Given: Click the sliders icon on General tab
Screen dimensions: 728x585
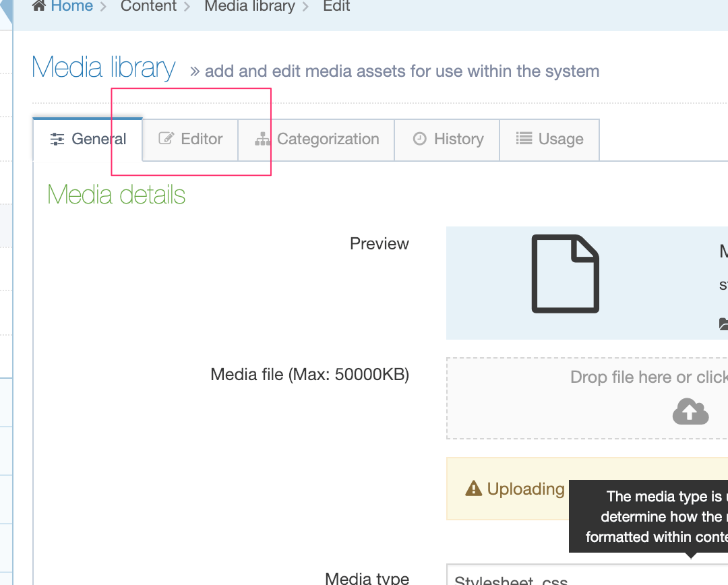Looking at the screenshot, I should pos(58,140).
